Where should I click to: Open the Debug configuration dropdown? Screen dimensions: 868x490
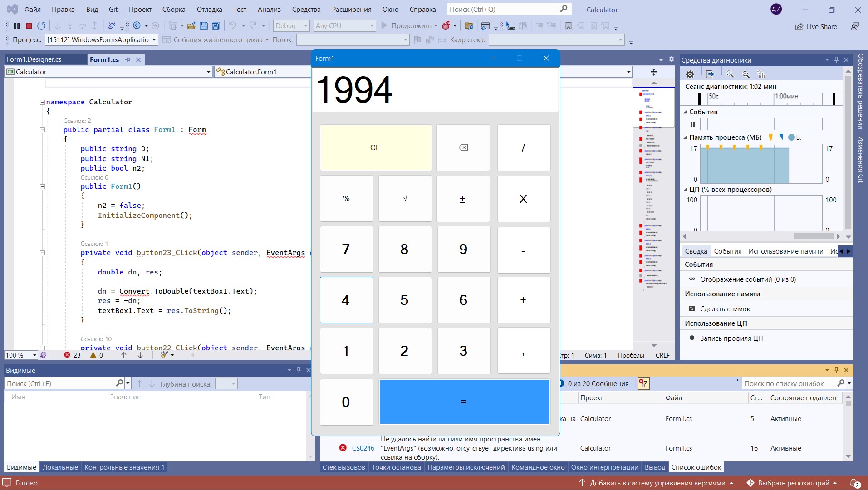291,26
